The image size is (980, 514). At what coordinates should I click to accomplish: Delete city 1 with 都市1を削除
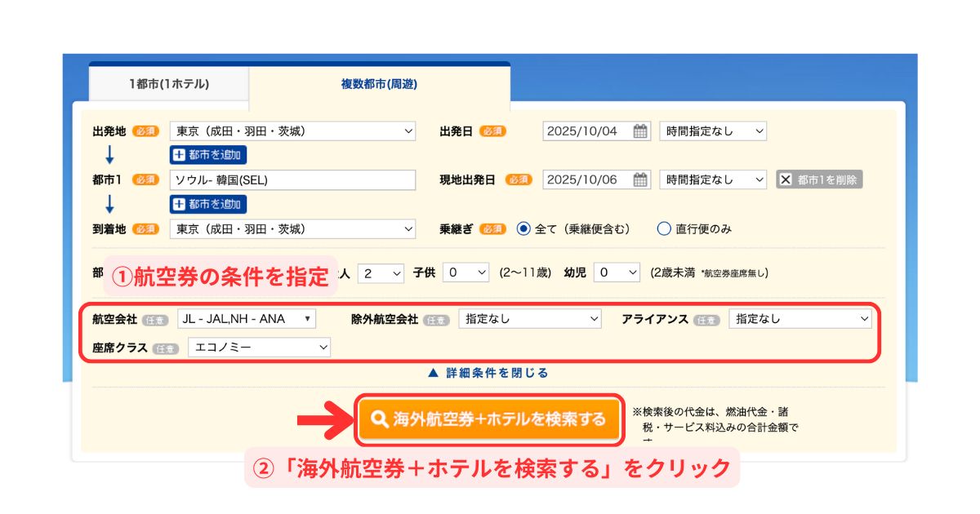click(x=819, y=180)
